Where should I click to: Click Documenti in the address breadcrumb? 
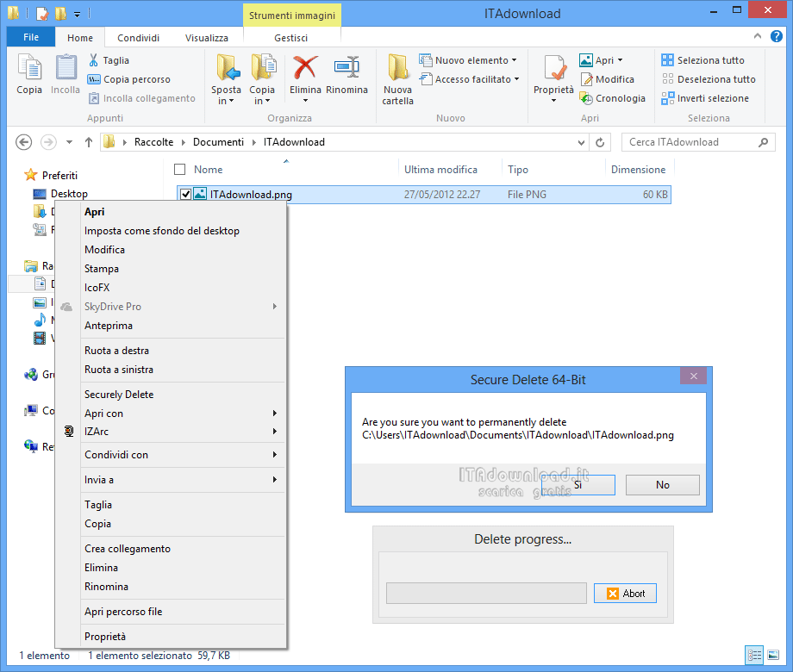pos(218,142)
